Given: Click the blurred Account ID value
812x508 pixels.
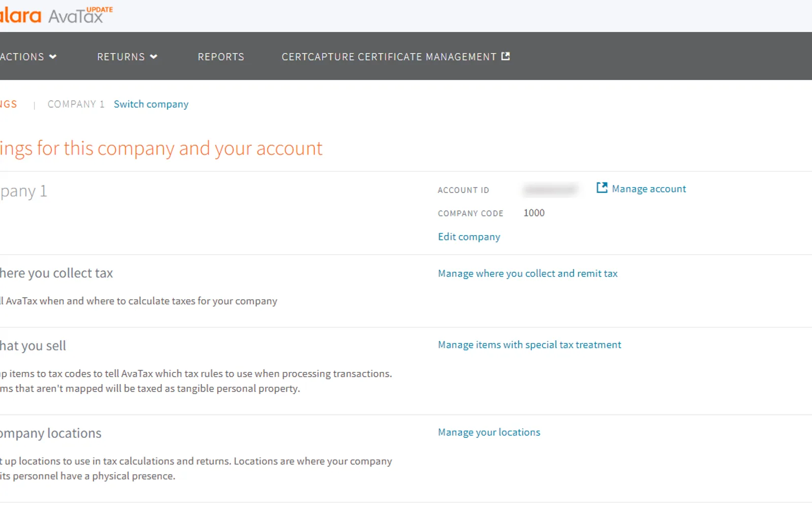Looking at the screenshot, I should click(551, 190).
